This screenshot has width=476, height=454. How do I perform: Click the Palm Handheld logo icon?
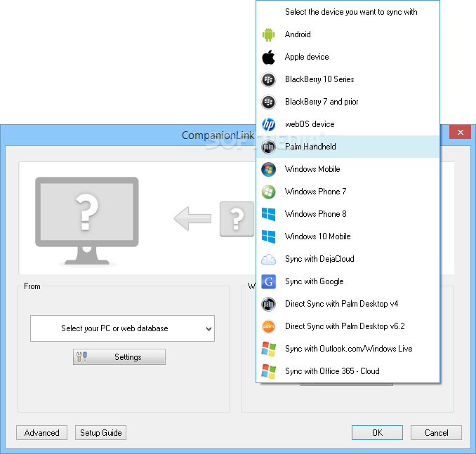[x=268, y=147]
